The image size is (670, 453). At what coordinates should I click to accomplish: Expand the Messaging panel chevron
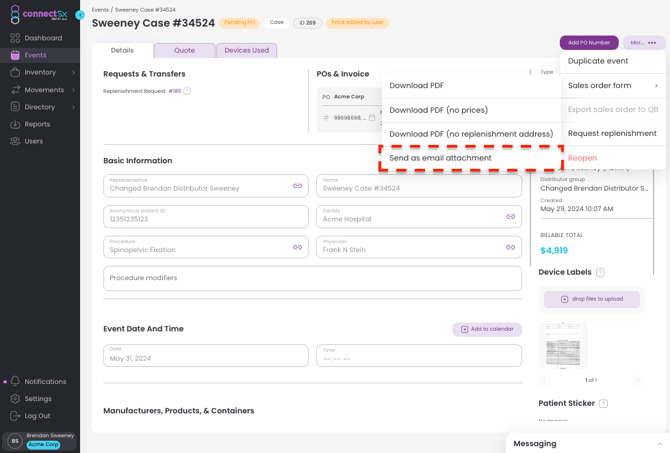pos(660,444)
